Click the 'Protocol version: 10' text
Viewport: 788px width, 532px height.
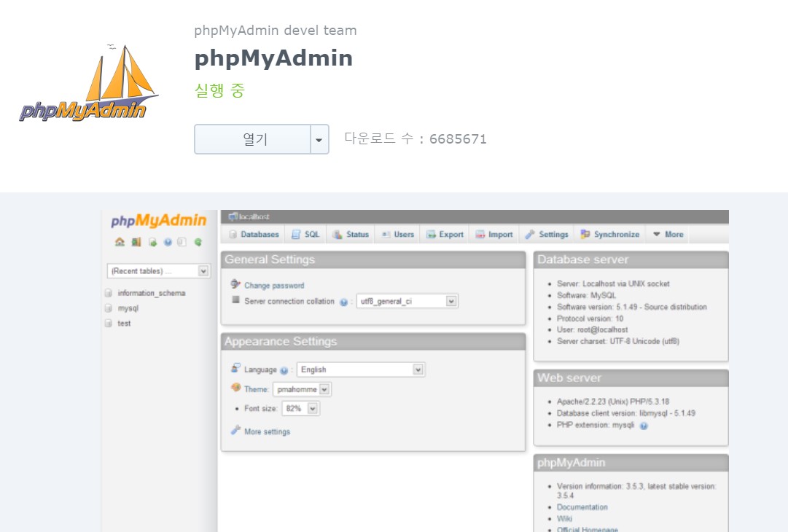(x=590, y=318)
